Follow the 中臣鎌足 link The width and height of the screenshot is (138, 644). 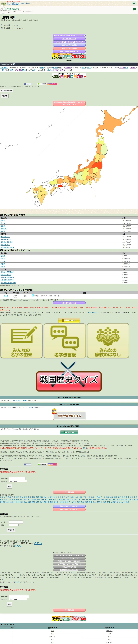[x=4, y=68]
